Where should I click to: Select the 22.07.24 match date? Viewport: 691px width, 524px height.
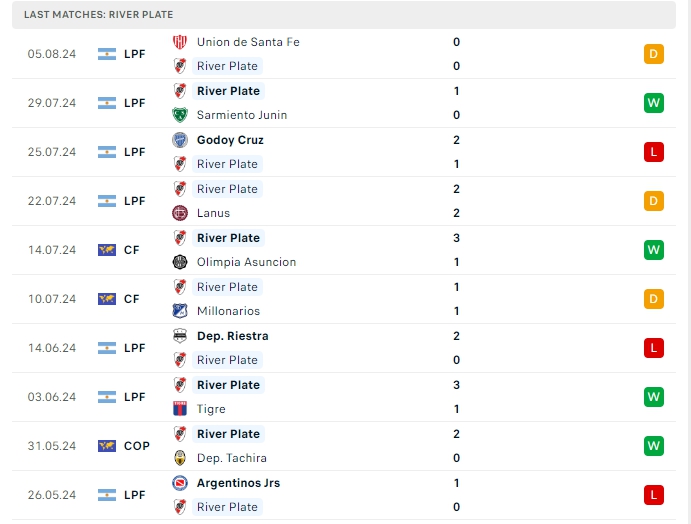52,201
